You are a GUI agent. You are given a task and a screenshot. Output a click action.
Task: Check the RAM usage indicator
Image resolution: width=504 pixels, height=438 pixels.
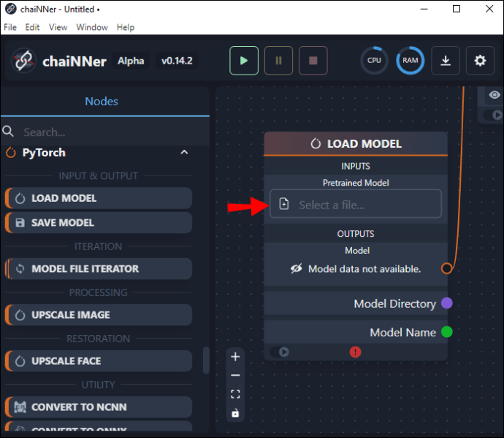tap(411, 61)
